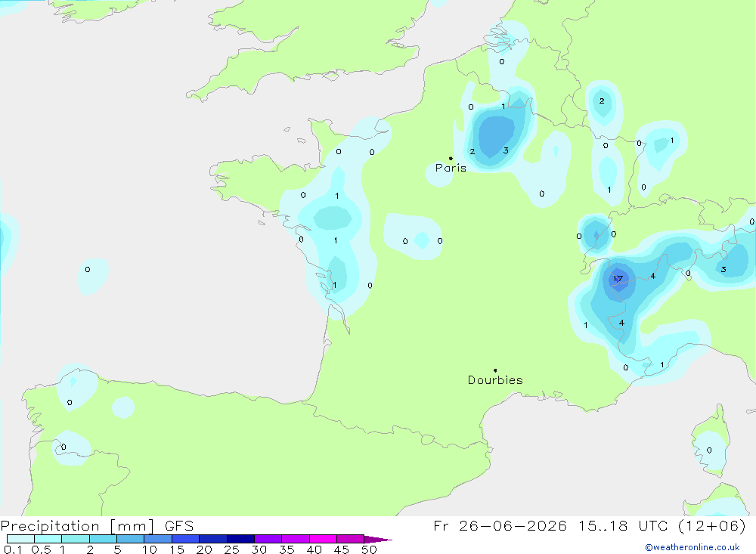Pick the 0.1–0.5 mm legend swatch
The width and height of the screenshot is (756, 554).
pos(20,539)
